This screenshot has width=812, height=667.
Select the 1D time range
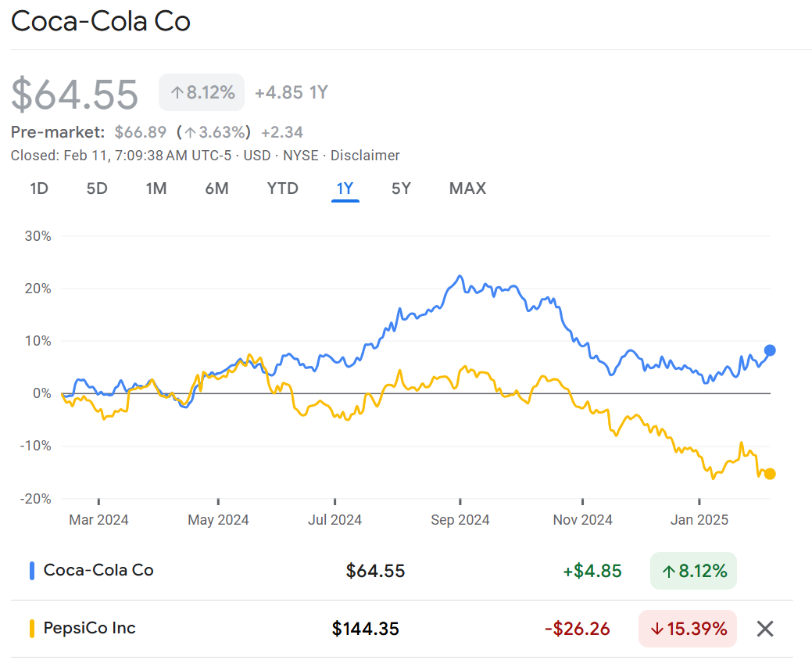[x=39, y=188]
